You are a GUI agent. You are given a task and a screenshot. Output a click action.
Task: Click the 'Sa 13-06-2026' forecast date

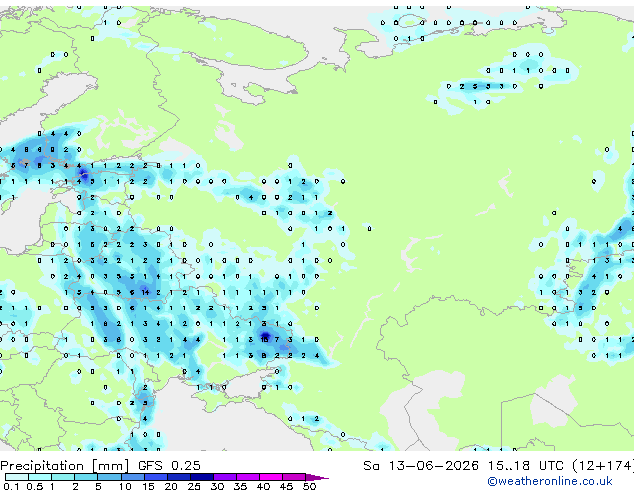[x=421, y=466]
